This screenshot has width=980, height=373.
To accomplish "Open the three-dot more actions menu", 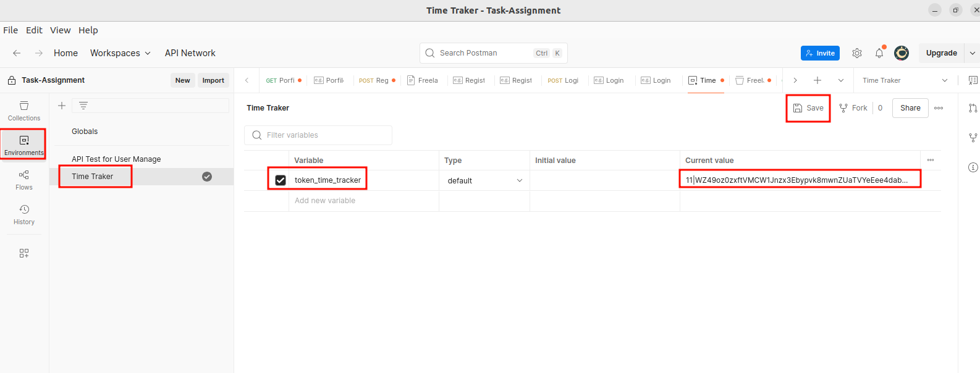I will point(939,108).
